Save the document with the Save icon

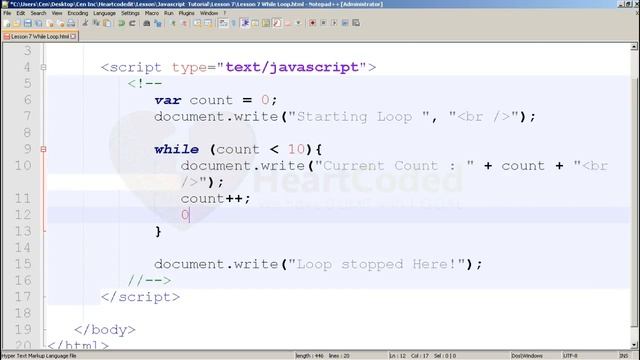(x=28, y=23)
